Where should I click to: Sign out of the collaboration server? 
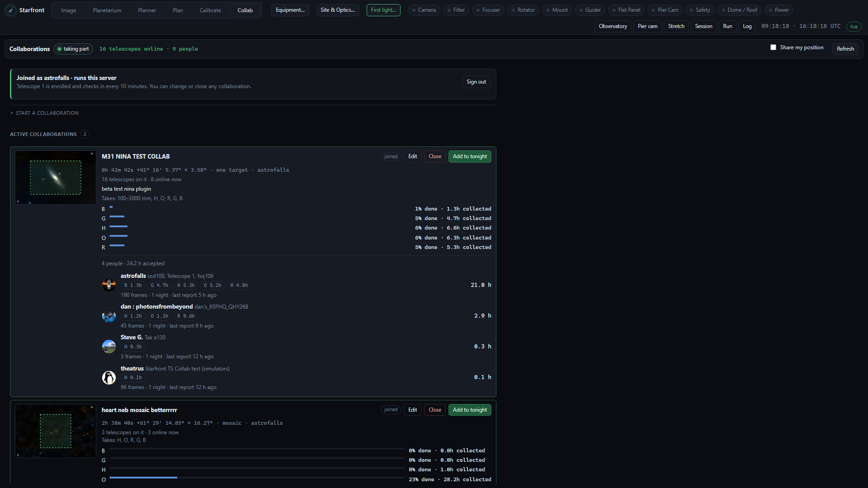(x=476, y=82)
